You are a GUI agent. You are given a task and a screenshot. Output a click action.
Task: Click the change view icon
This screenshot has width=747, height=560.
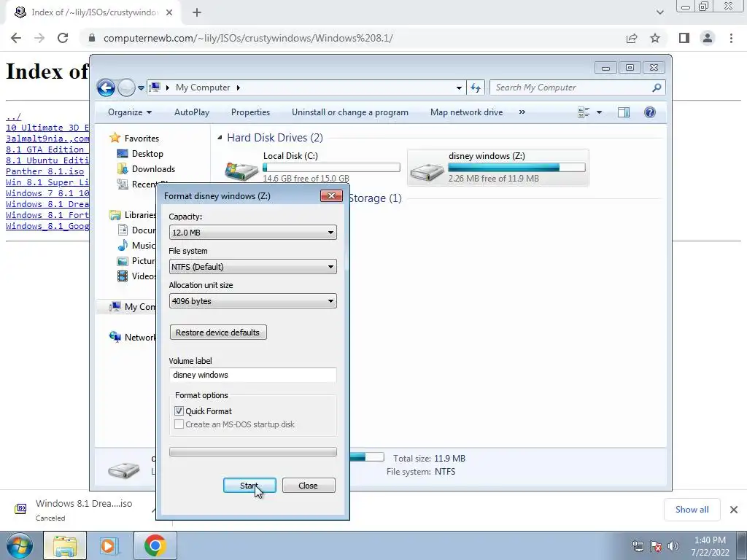(x=584, y=112)
